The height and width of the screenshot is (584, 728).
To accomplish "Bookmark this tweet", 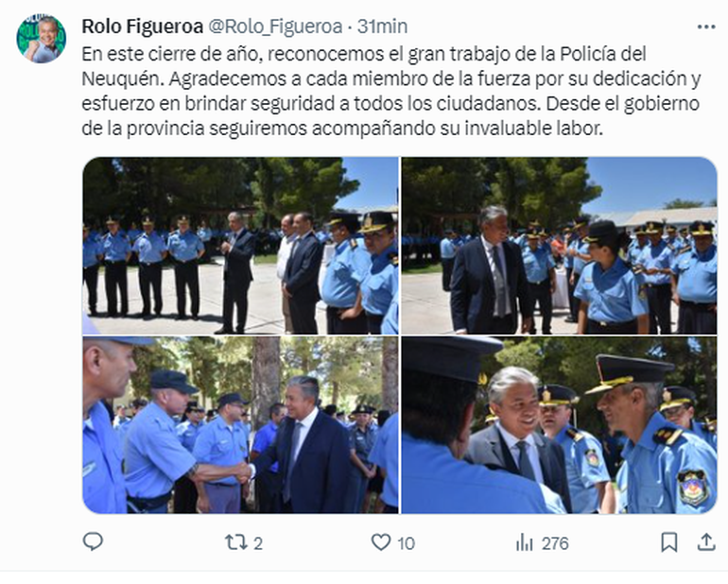I will click(x=669, y=542).
